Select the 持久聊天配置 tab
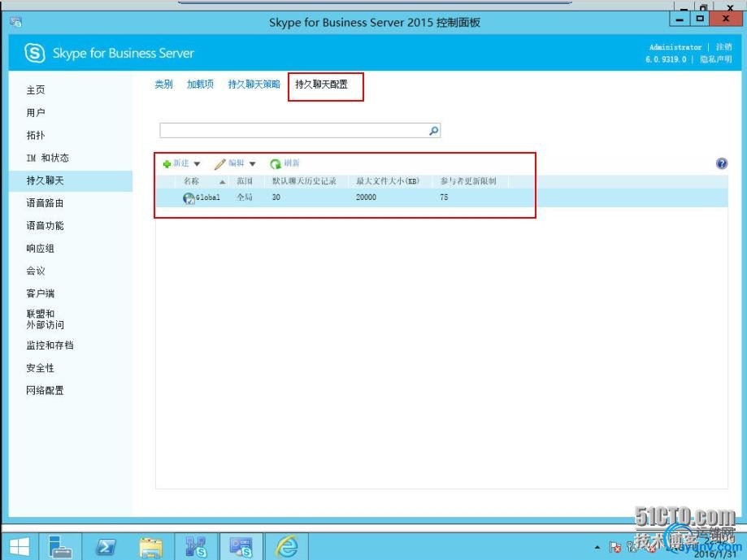The height and width of the screenshot is (560, 747). (x=322, y=85)
